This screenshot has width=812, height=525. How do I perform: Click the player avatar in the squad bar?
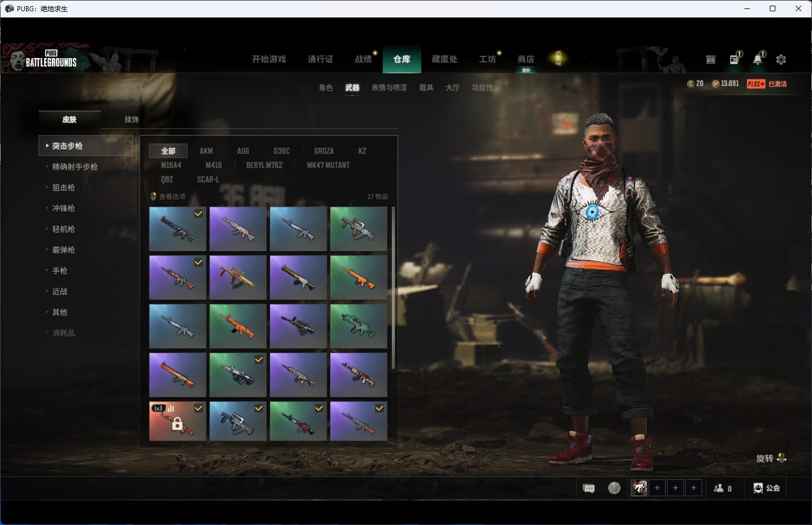pyautogui.click(x=639, y=488)
